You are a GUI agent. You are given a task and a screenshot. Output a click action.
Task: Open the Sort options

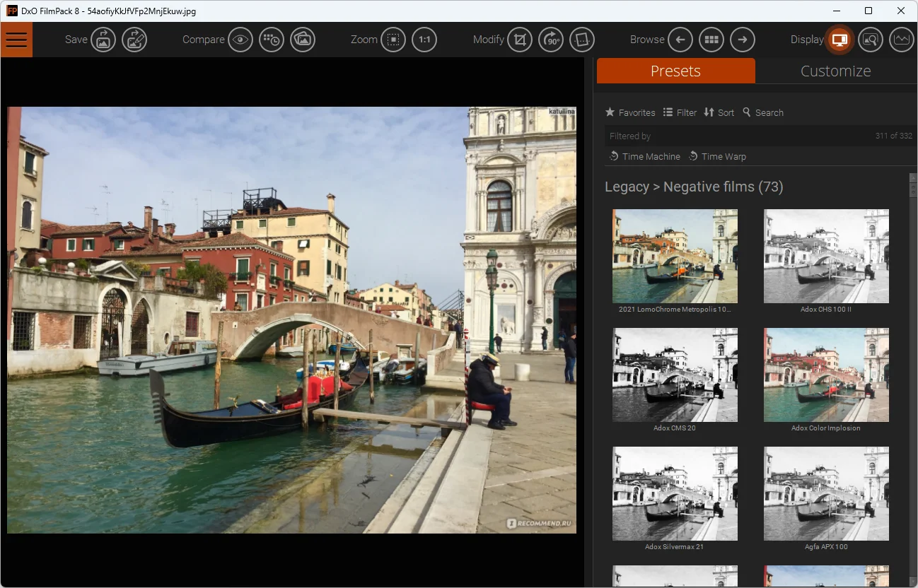[719, 112]
